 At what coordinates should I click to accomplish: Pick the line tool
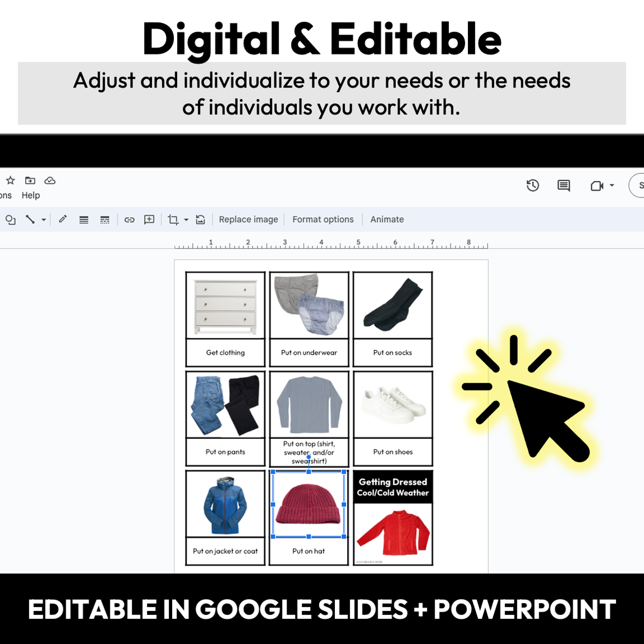30,220
